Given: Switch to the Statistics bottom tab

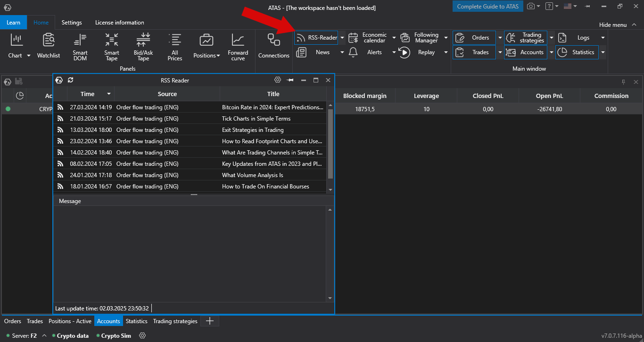Looking at the screenshot, I should pos(137,321).
